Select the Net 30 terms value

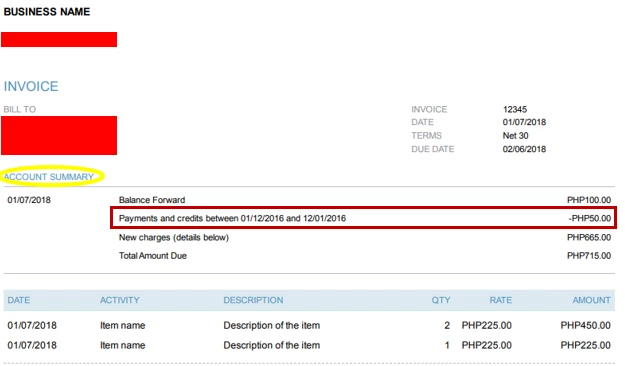tap(515, 136)
